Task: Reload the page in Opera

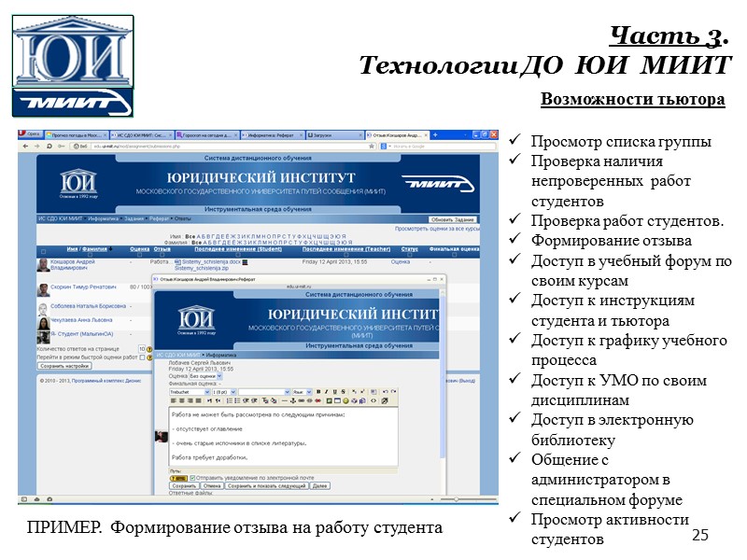Action: tap(49, 147)
